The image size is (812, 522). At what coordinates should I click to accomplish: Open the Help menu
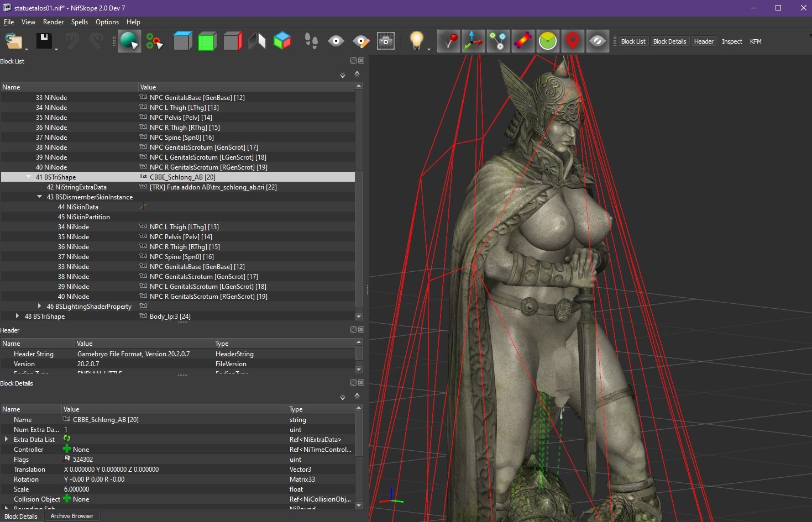click(133, 22)
